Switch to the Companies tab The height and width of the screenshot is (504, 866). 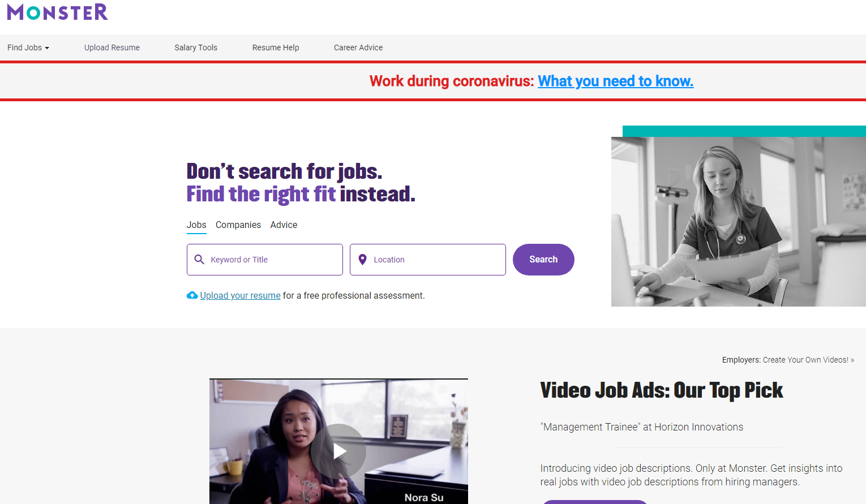coord(238,225)
